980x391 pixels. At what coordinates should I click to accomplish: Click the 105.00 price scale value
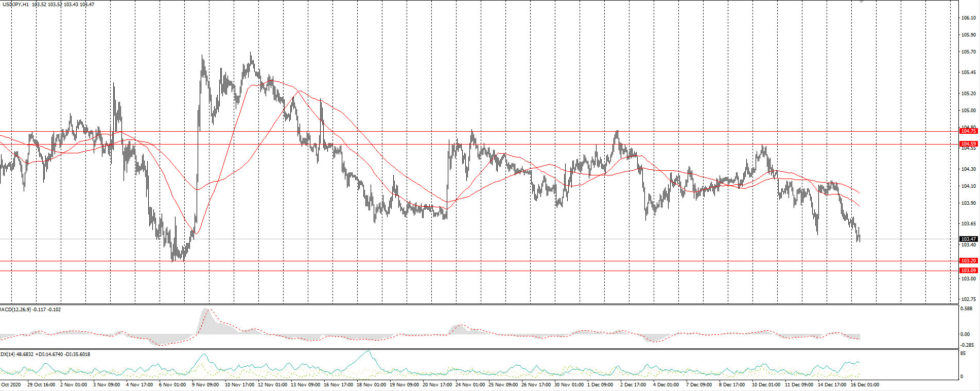click(x=969, y=111)
